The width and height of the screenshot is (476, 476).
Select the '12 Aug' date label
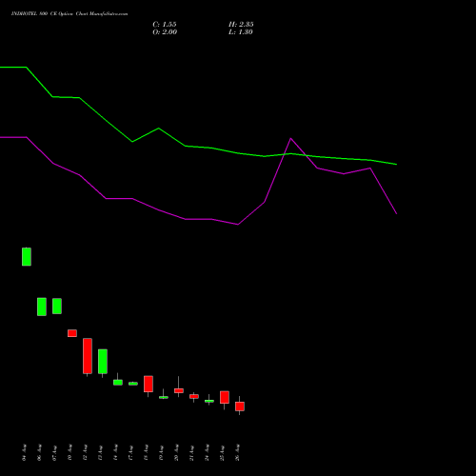[x=85, y=452]
